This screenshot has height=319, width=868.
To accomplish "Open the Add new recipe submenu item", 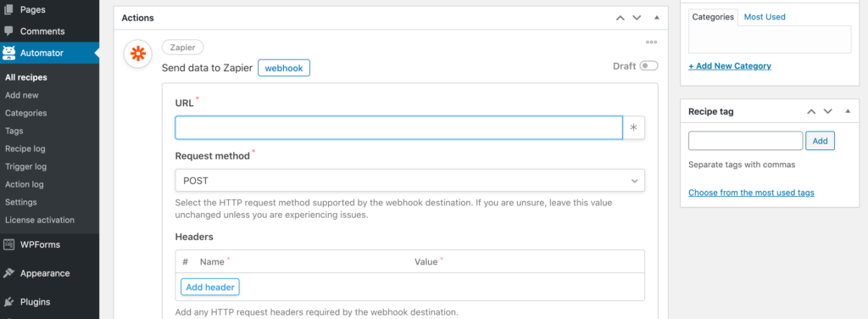I will coord(21,95).
